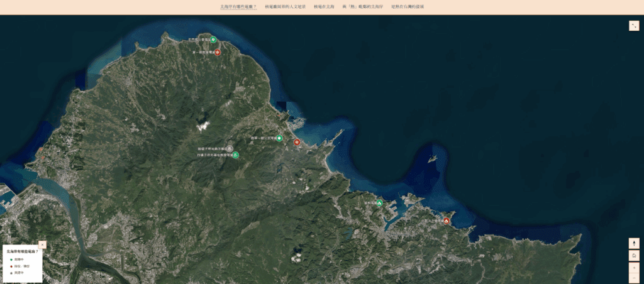The height and width of the screenshot is (284, 644).
Task: Open the 北海岸有哪些電廠？ tab
Action: (238, 7)
